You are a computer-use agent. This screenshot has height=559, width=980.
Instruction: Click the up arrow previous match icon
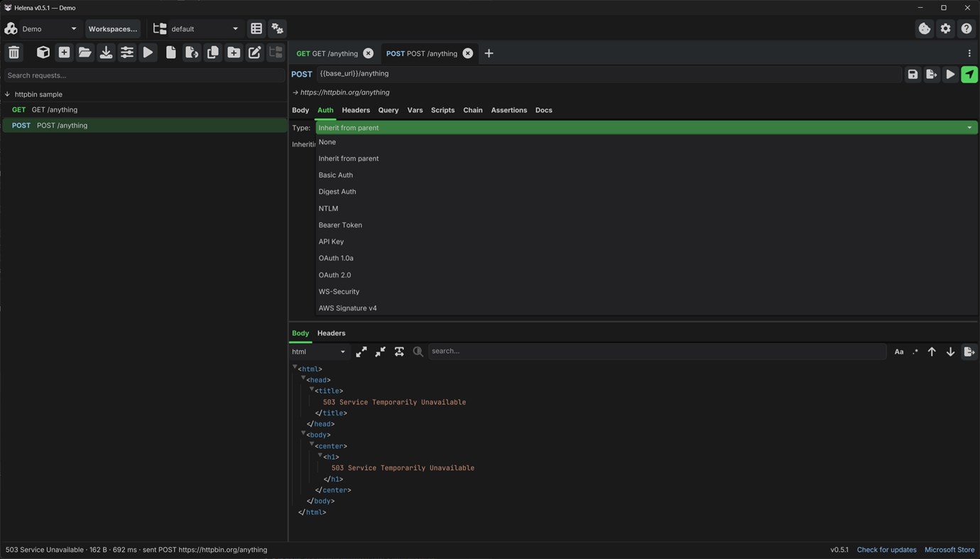pos(932,352)
